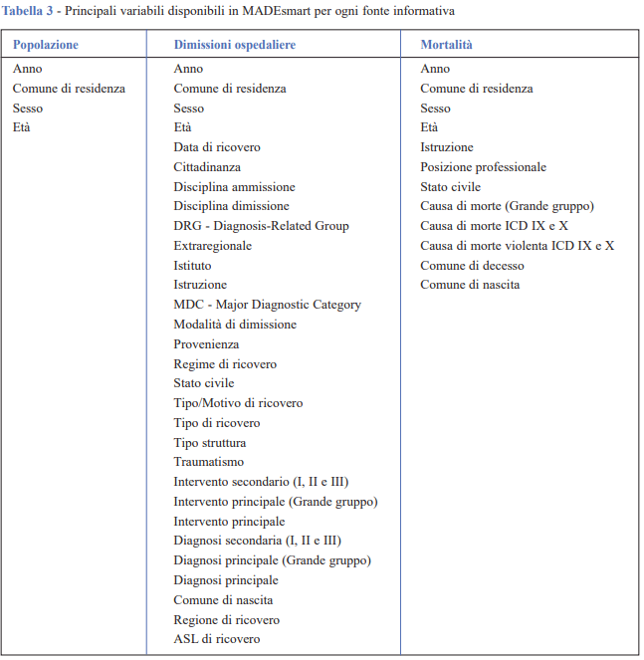
Task: Select the Cittadinanza row text
Action: pos(207,167)
